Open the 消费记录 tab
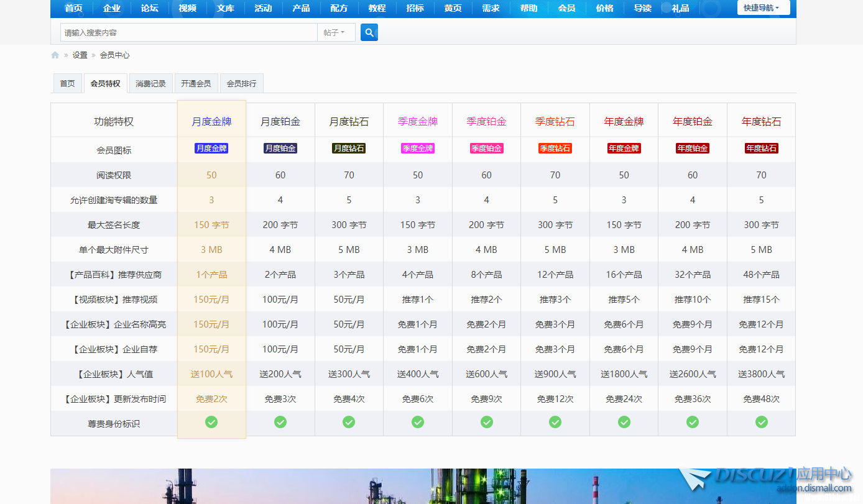This screenshot has width=863, height=504. [x=150, y=83]
